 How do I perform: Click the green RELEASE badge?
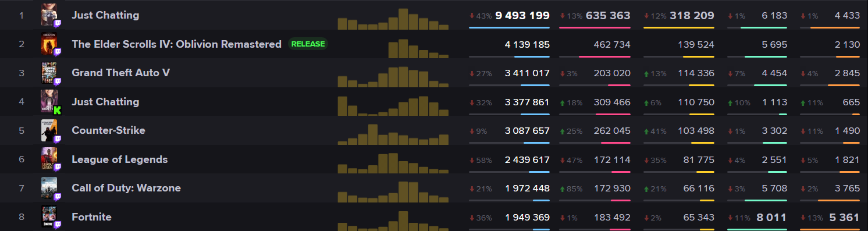(x=308, y=44)
